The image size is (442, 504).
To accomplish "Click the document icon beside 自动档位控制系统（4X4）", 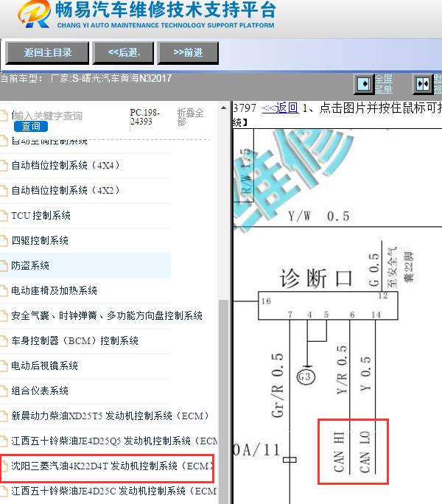I will (4, 166).
